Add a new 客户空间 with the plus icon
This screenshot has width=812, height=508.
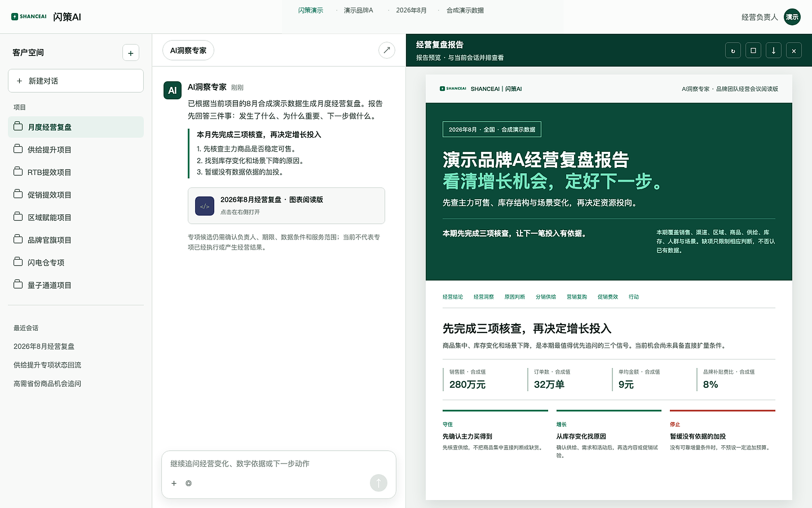131,53
